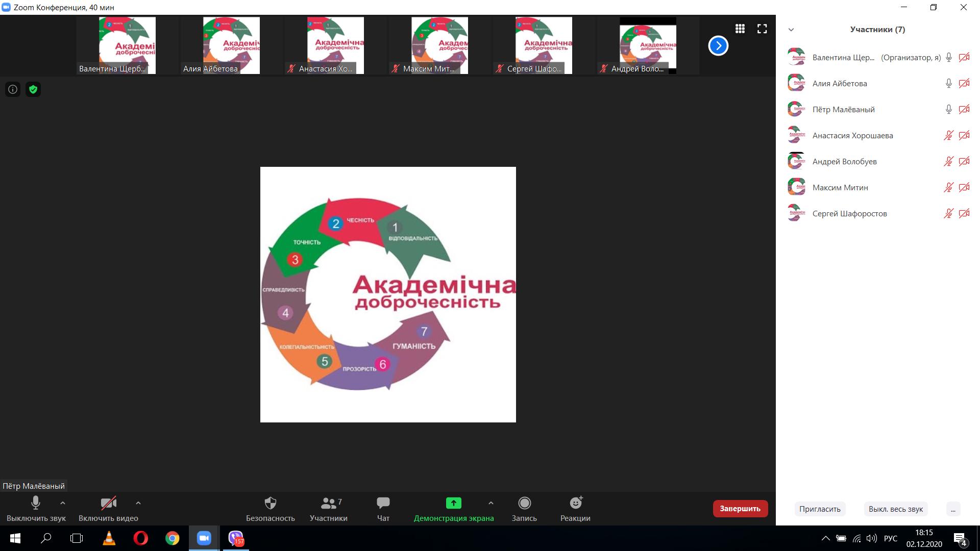The height and width of the screenshot is (551, 980).
Task: Expand audio options arrow beside microphone
Action: [x=63, y=503]
